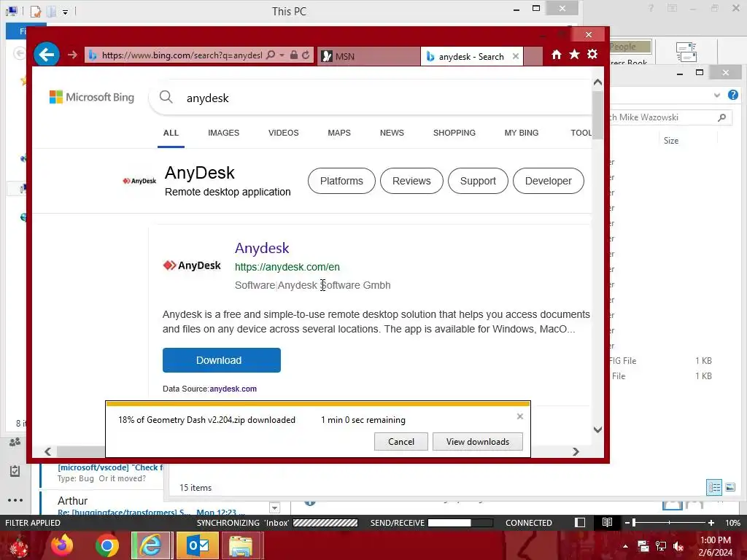Open the anydesk.com data source link
Screen dimensions: 747x560
(x=233, y=389)
